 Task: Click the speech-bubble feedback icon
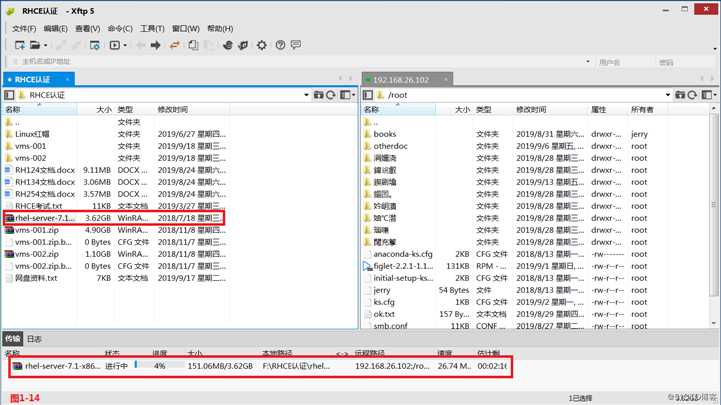click(296, 45)
